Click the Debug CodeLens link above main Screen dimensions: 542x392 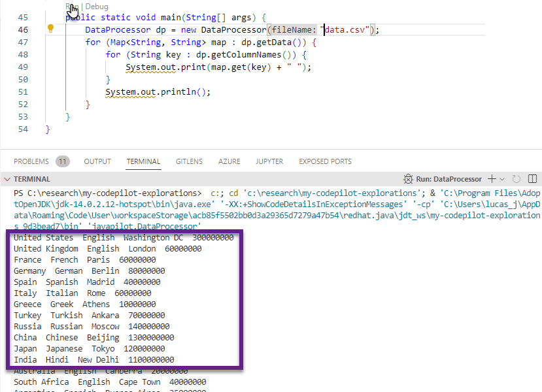point(97,7)
